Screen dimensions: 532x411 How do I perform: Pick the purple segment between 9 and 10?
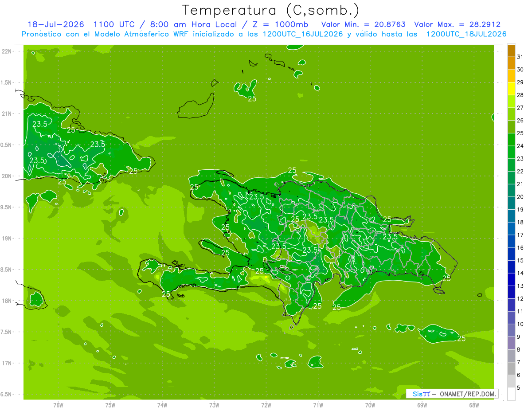pyautogui.click(x=511, y=331)
